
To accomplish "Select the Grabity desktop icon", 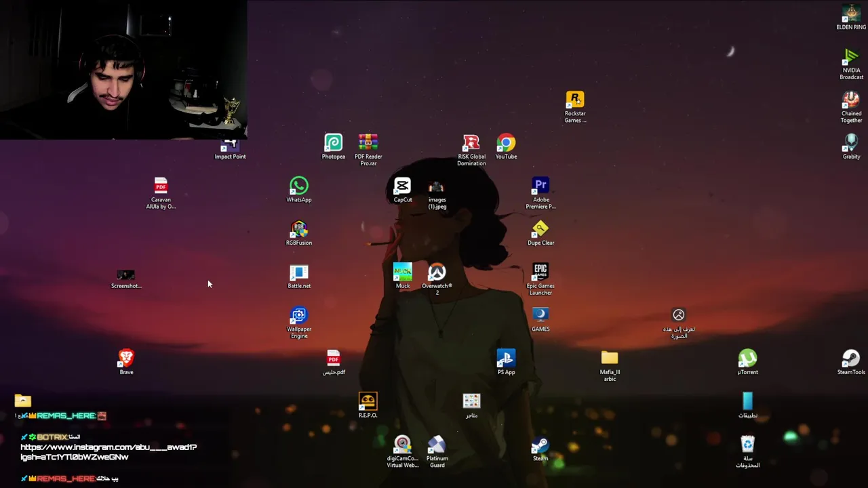I will (851, 146).
